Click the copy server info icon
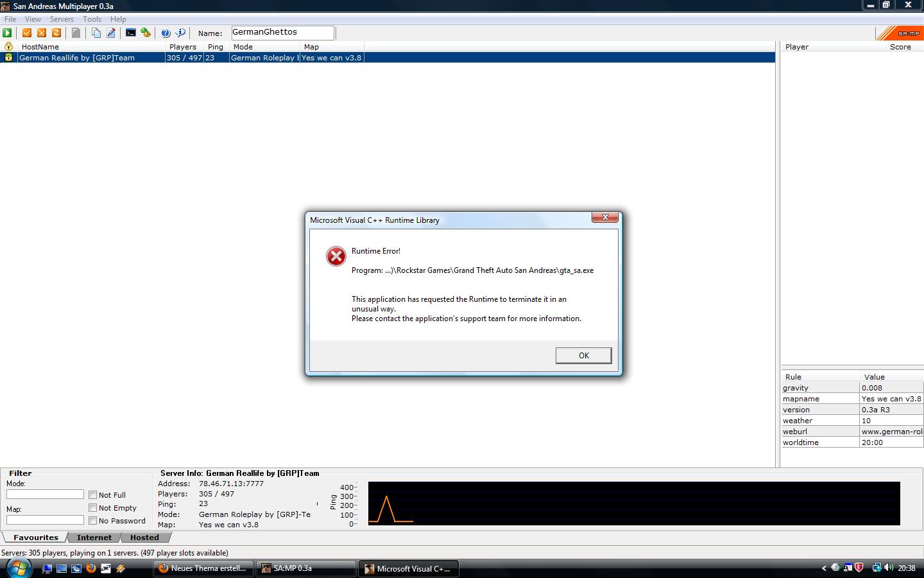The image size is (924, 578). pyautogui.click(x=96, y=33)
